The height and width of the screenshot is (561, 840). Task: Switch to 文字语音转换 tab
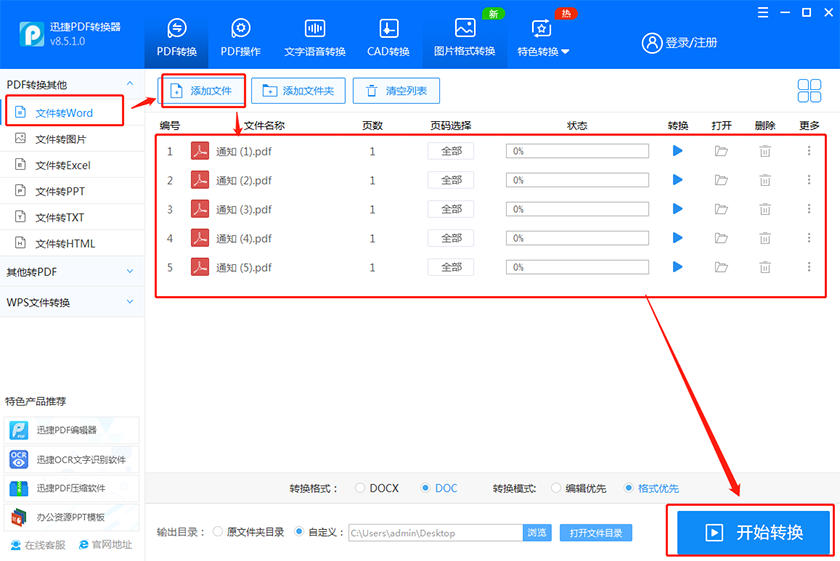315,38
